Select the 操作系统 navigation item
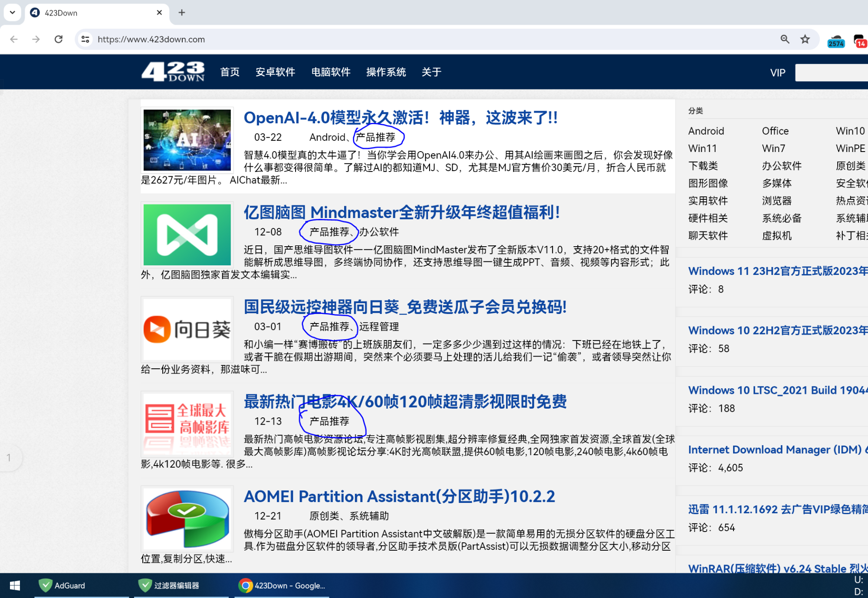 coord(386,72)
